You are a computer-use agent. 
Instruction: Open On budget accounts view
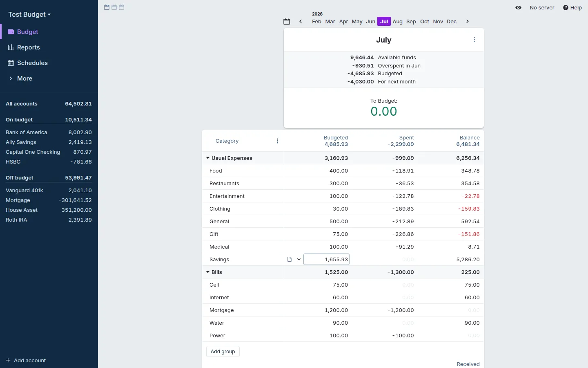coord(49,120)
